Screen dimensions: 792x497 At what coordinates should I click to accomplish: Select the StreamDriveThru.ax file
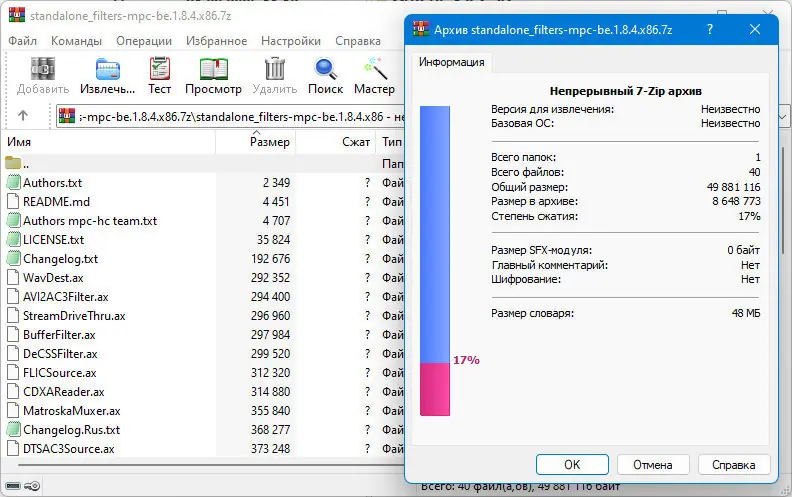click(x=74, y=316)
